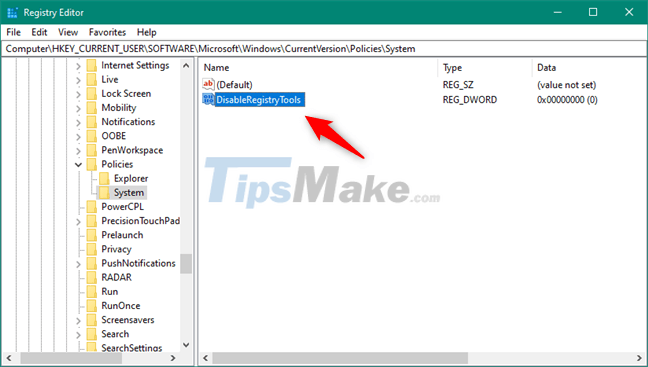This screenshot has height=367, width=648.
Task: Open the Favorites menu
Action: click(x=107, y=32)
